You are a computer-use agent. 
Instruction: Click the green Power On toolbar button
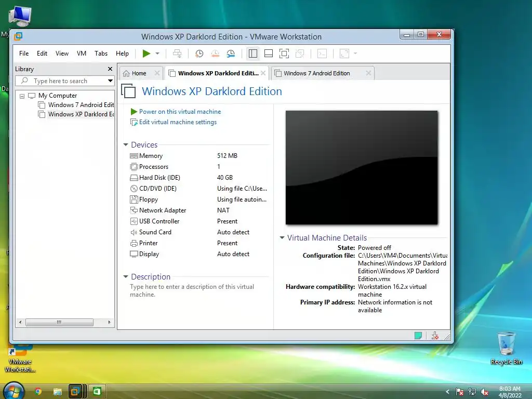pos(146,54)
